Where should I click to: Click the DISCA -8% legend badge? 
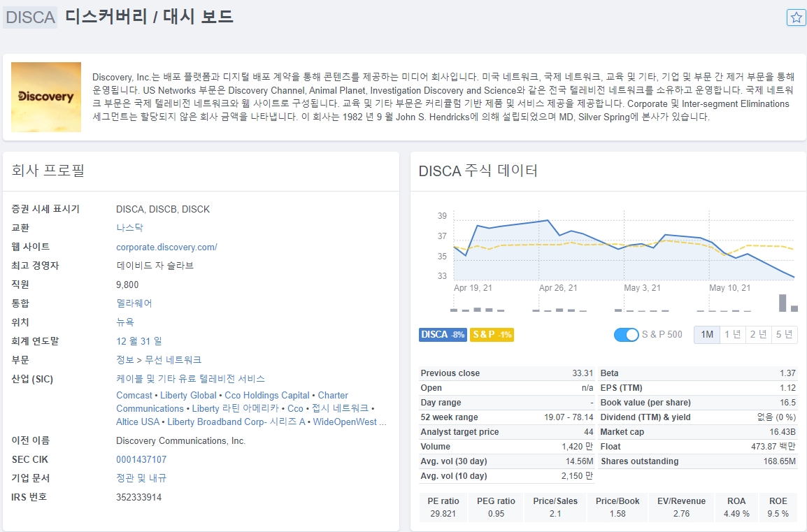pyautogui.click(x=443, y=334)
